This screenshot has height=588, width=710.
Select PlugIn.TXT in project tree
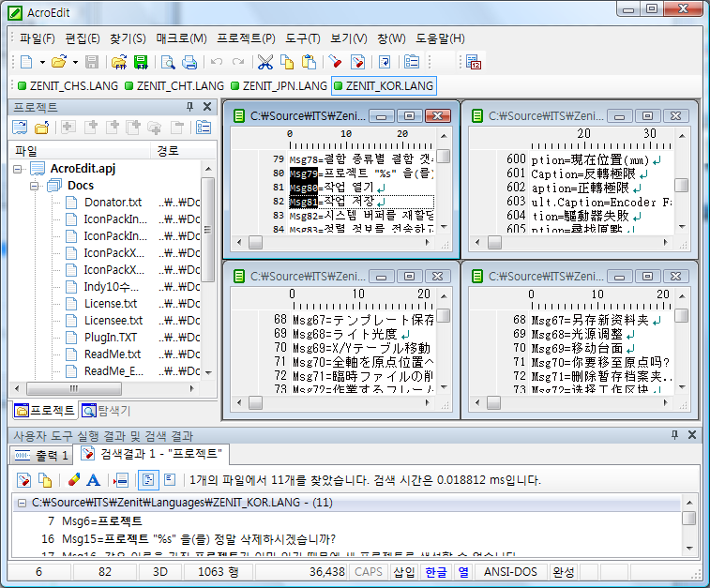pyautogui.click(x=111, y=338)
